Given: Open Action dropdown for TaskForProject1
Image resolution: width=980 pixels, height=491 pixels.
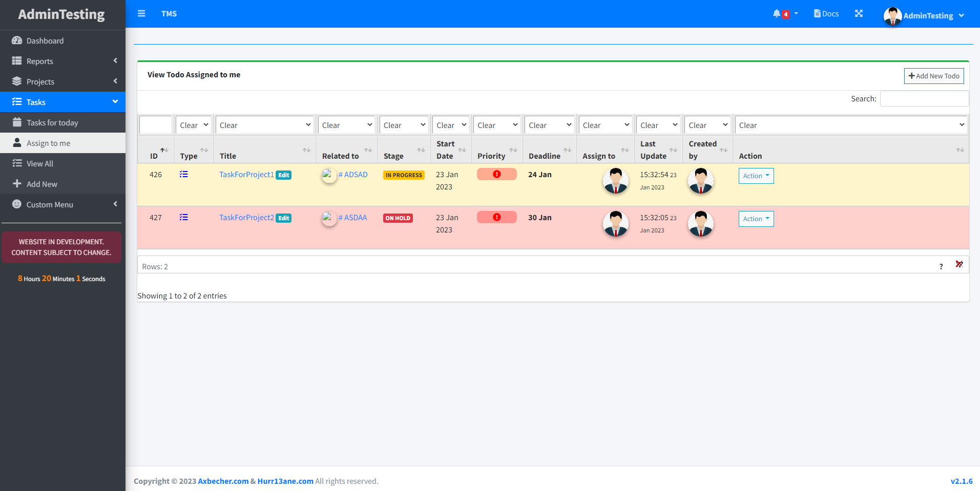Looking at the screenshot, I should [x=756, y=176].
